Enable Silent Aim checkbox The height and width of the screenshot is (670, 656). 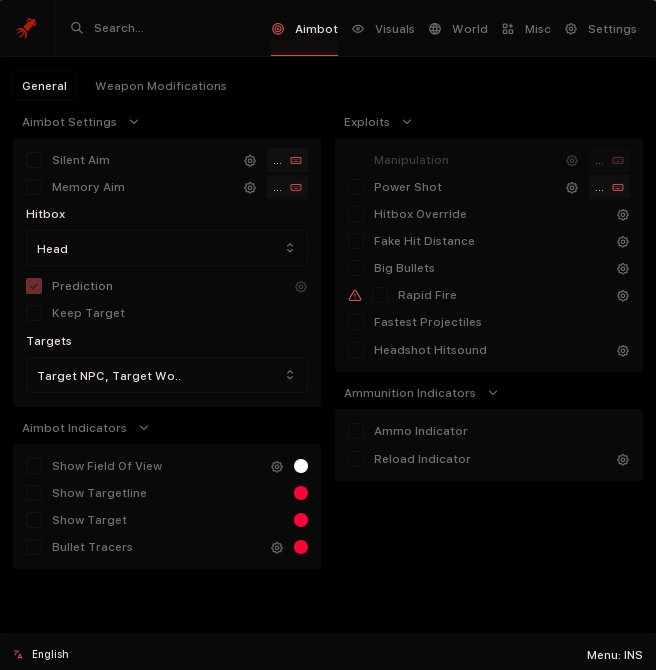[34, 160]
